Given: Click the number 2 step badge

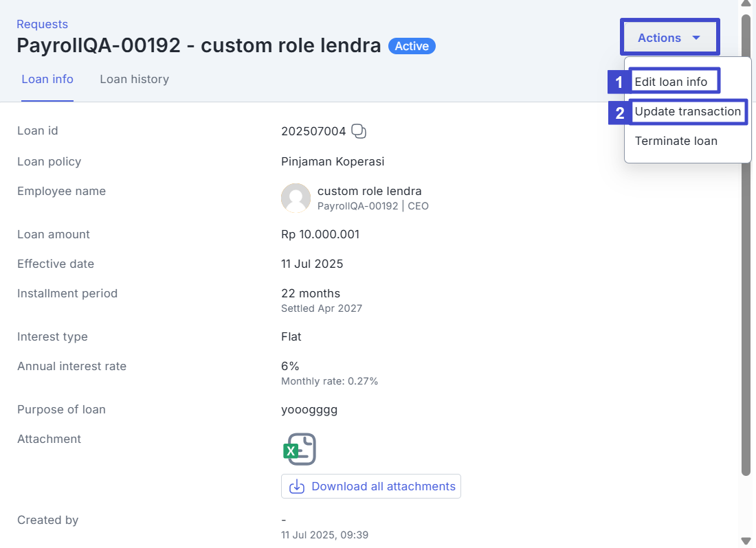Looking at the screenshot, I should 619,113.
